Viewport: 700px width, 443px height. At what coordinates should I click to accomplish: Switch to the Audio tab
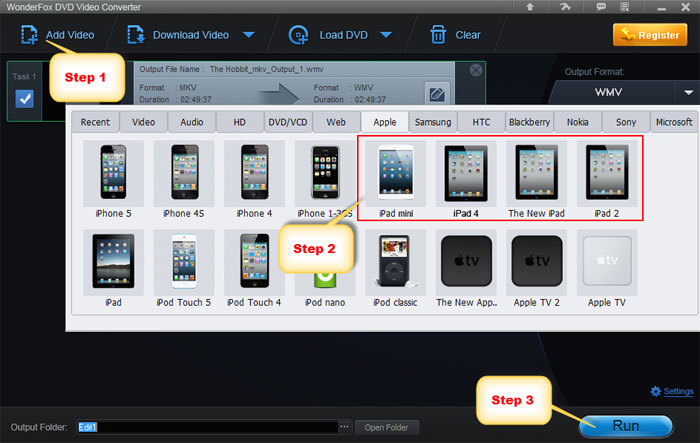coord(192,122)
